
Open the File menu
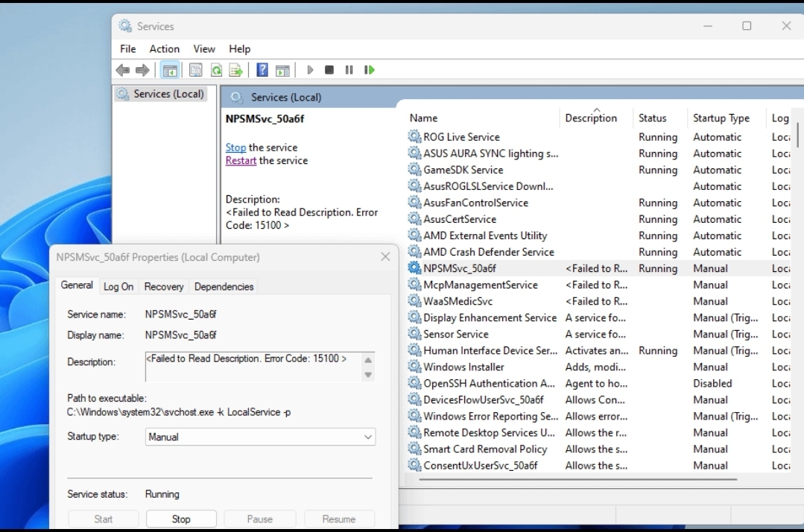coord(127,48)
